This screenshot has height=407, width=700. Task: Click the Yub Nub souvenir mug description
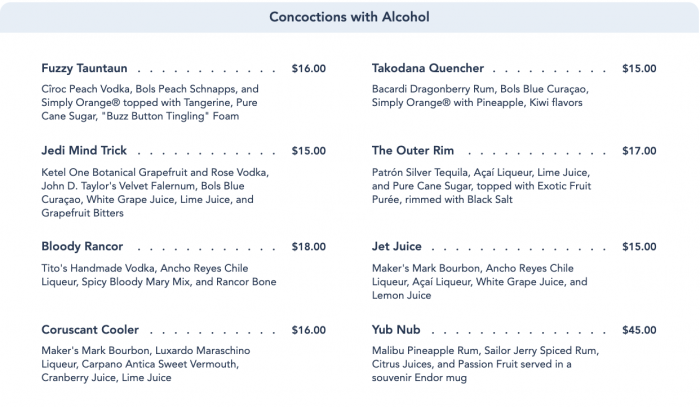[485, 364]
